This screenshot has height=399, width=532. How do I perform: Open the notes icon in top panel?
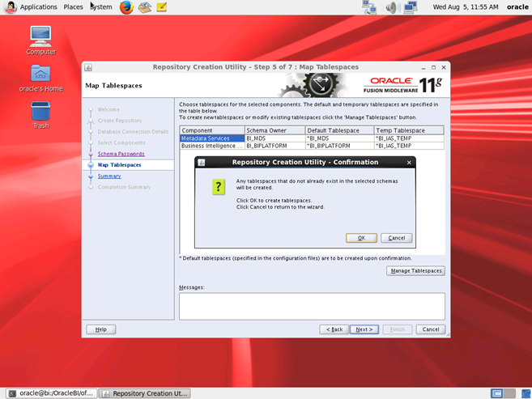coord(162,7)
